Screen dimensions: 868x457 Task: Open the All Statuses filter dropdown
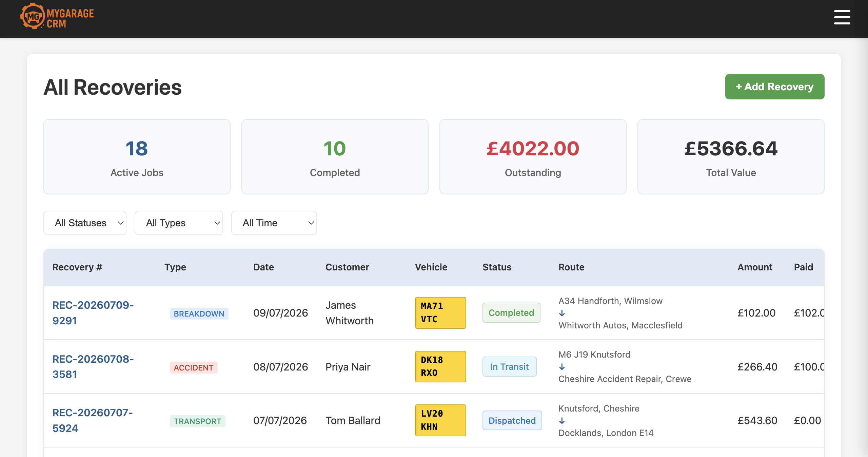[x=85, y=223]
